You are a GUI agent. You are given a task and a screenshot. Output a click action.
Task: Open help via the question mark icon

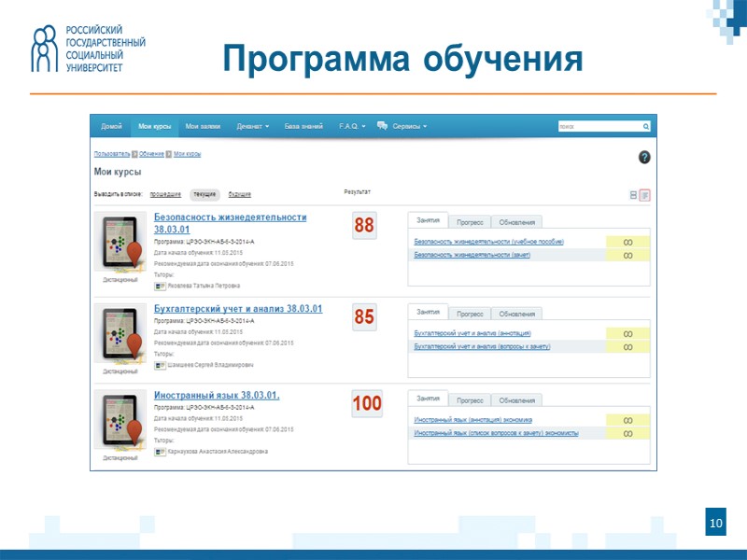(644, 157)
